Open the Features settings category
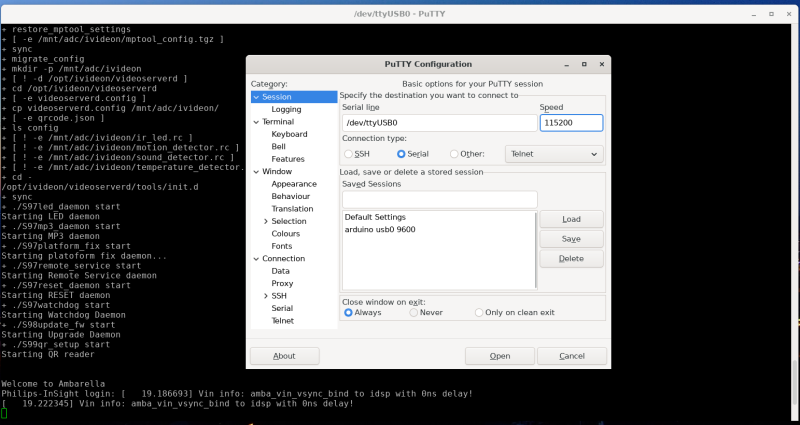Viewport: 800px width, 425px height. click(x=288, y=159)
